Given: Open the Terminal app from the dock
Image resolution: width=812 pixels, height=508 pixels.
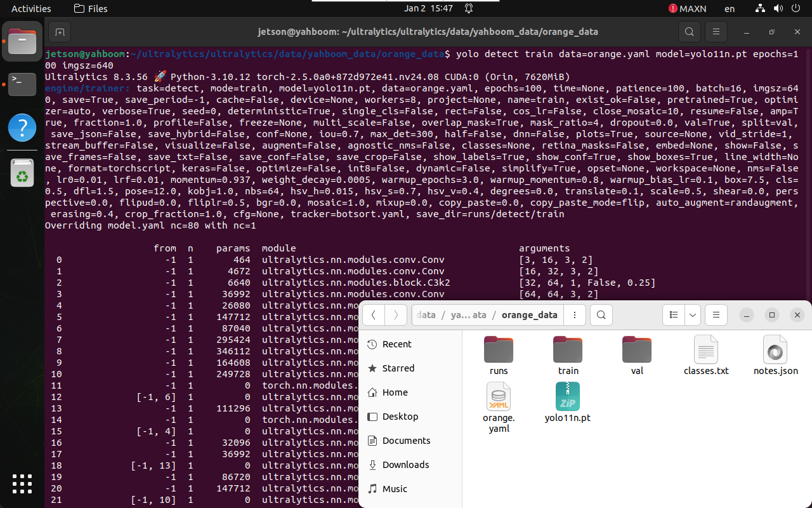Looking at the screenshot, I should [22, 84].
